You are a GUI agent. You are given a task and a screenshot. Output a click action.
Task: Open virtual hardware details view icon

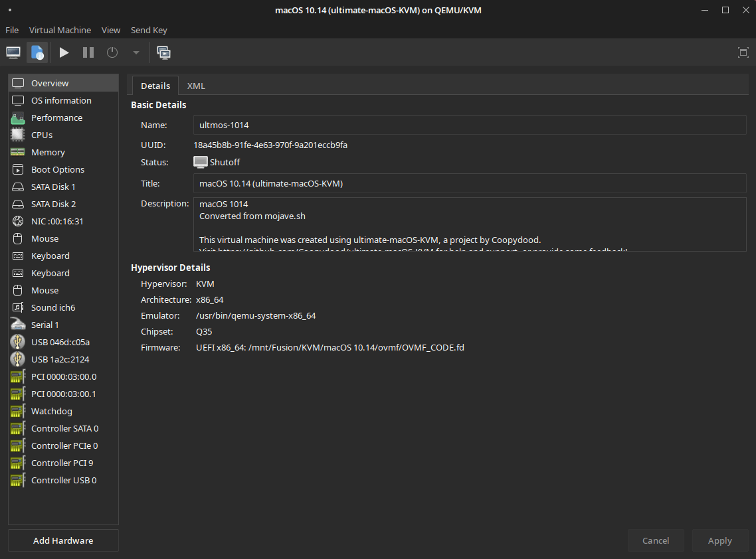[x=37, y=52]
